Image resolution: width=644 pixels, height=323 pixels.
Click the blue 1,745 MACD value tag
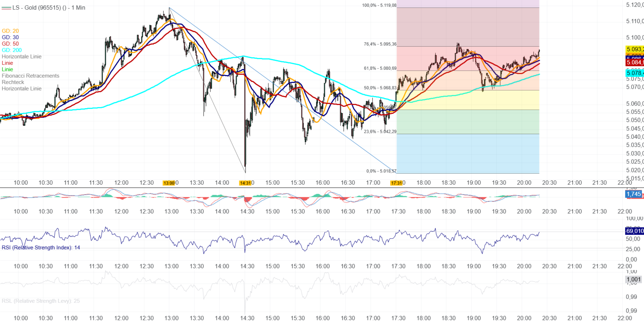(x=634, y=194)
